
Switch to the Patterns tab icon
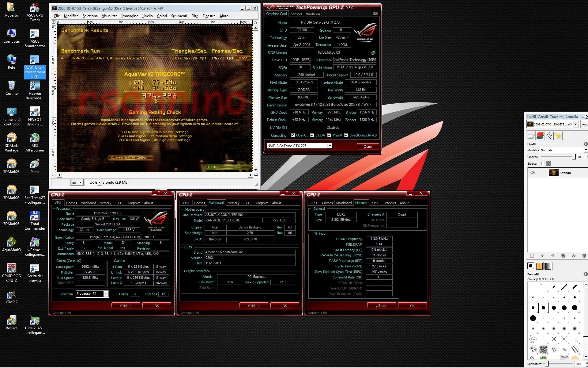[x=539, y=266]
